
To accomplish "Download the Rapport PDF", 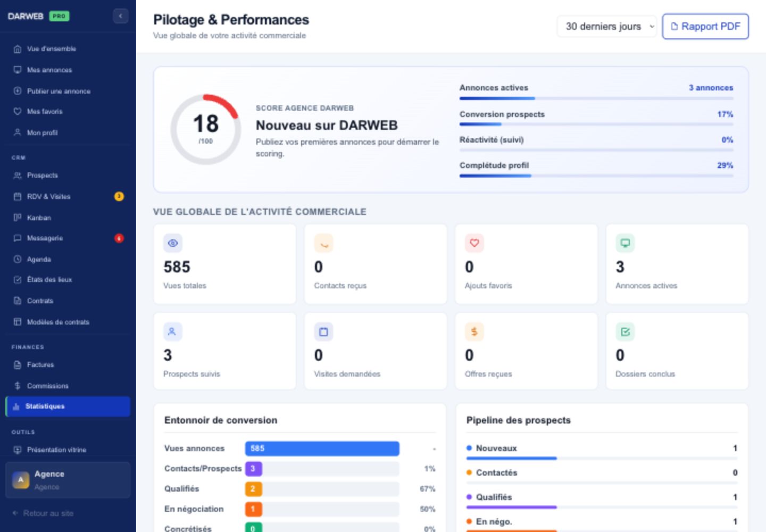I will coord(705,26).
